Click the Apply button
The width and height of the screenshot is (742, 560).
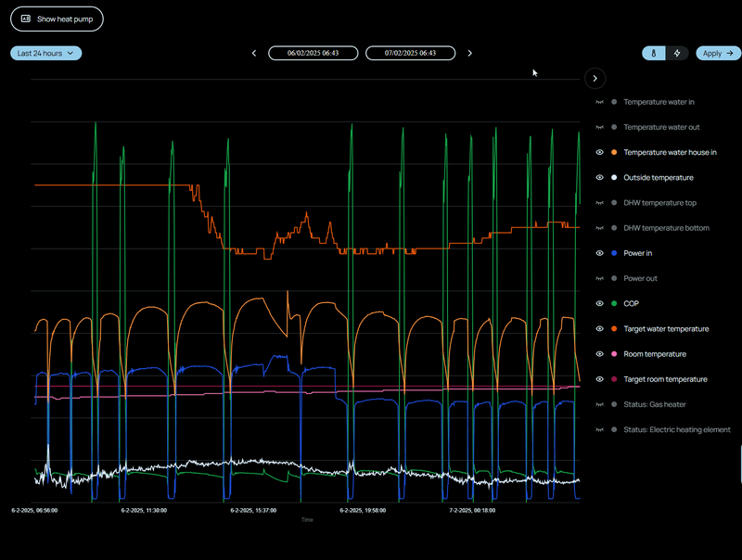(x=718, y=53)
